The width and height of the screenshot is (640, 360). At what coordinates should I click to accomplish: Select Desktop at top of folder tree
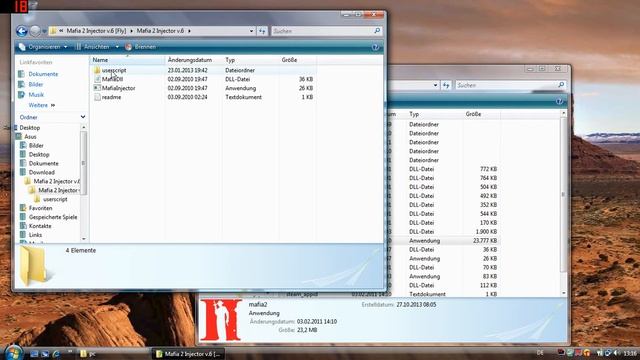(x=29, y=128)
